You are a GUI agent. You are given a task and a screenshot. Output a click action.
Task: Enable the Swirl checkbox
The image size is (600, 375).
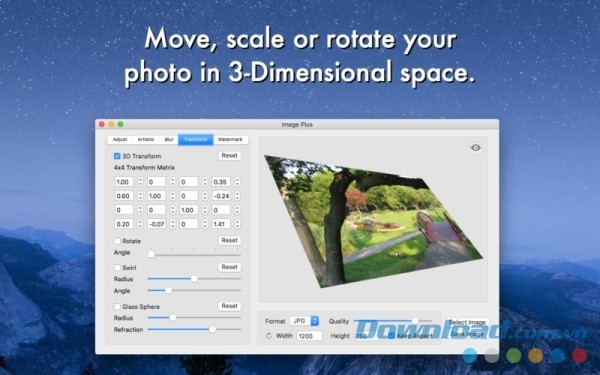click(117, 267)
